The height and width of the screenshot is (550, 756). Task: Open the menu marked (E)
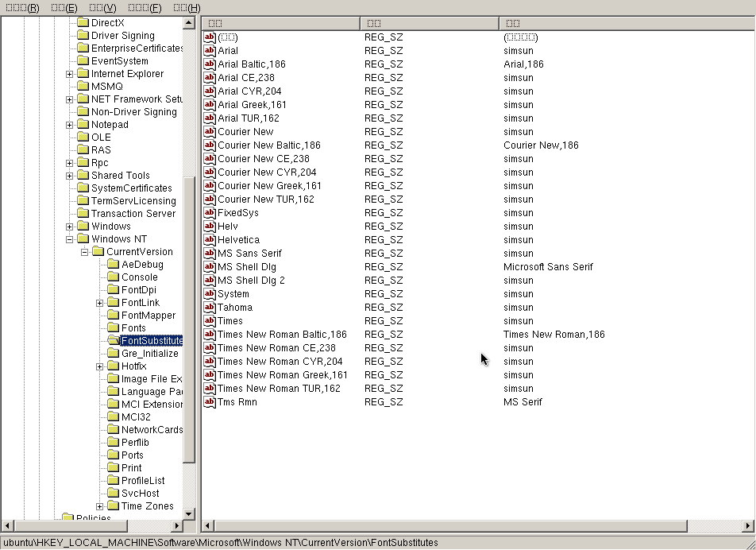point(64,8)
